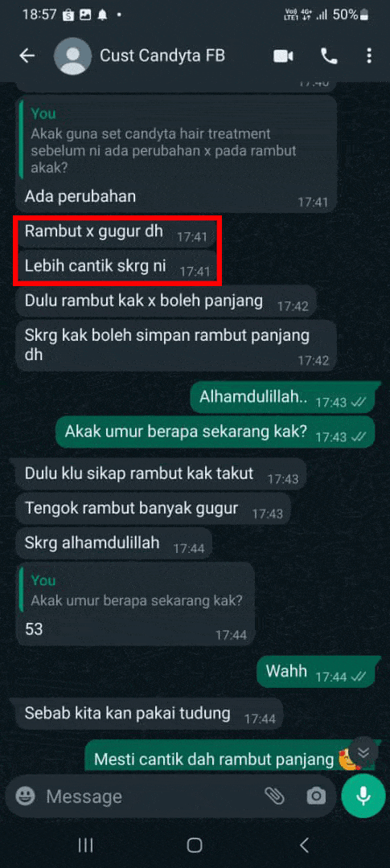Viewport: 390px width, 868px height.
Task: Select the 'Alhamdulillah..' sent message
Action: coord(282,398)
